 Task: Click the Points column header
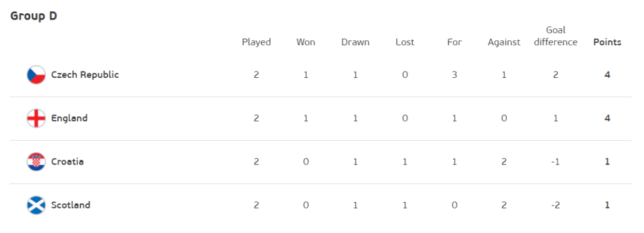coord(608,42)
